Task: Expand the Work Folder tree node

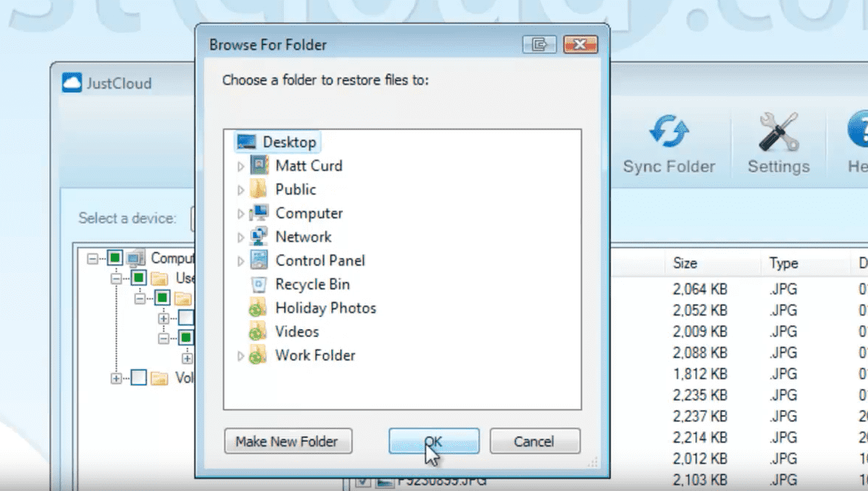Action: tap(240, 356)
